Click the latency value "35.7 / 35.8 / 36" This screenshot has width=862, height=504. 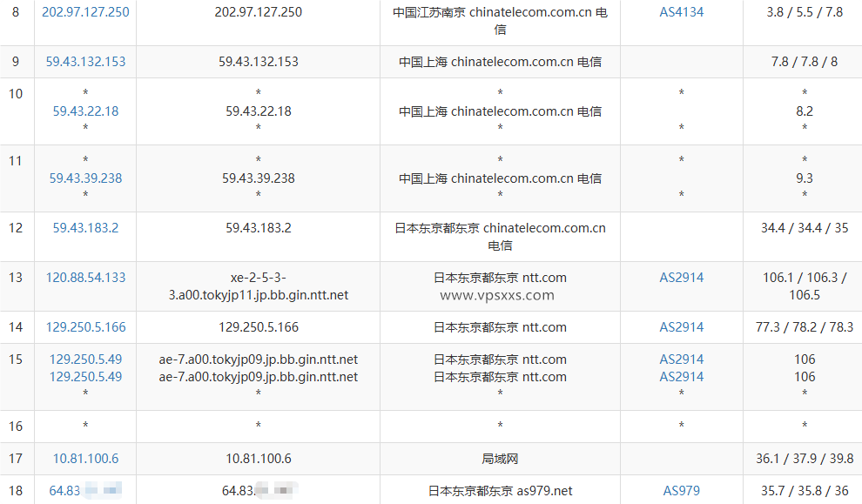coord(805,490)
